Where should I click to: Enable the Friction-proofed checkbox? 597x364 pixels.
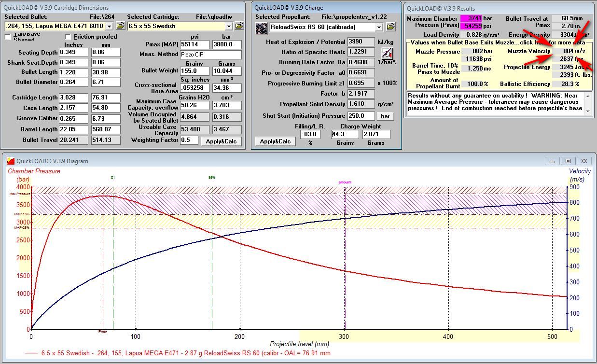tap(68, 37)
